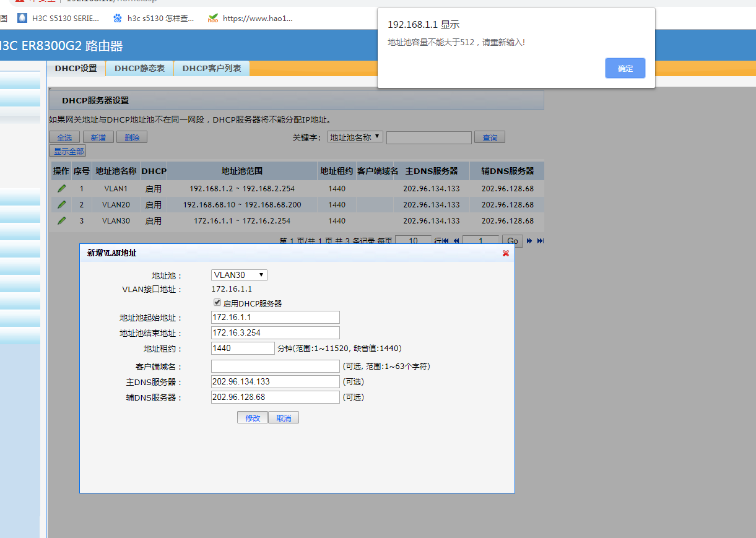Switch to the DHCP客户列表 tab
The height and width of the screenshot is (538, 756).
pos(211,68)
